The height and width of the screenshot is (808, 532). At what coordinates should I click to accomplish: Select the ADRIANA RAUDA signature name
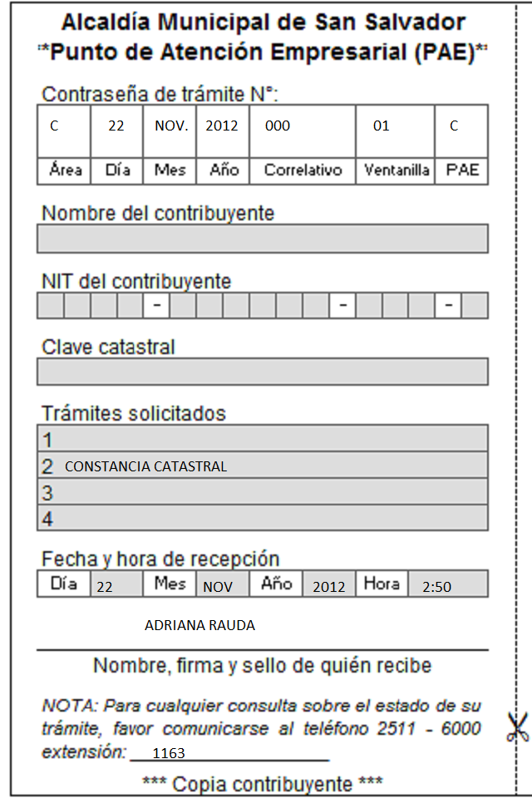(200, 625)
